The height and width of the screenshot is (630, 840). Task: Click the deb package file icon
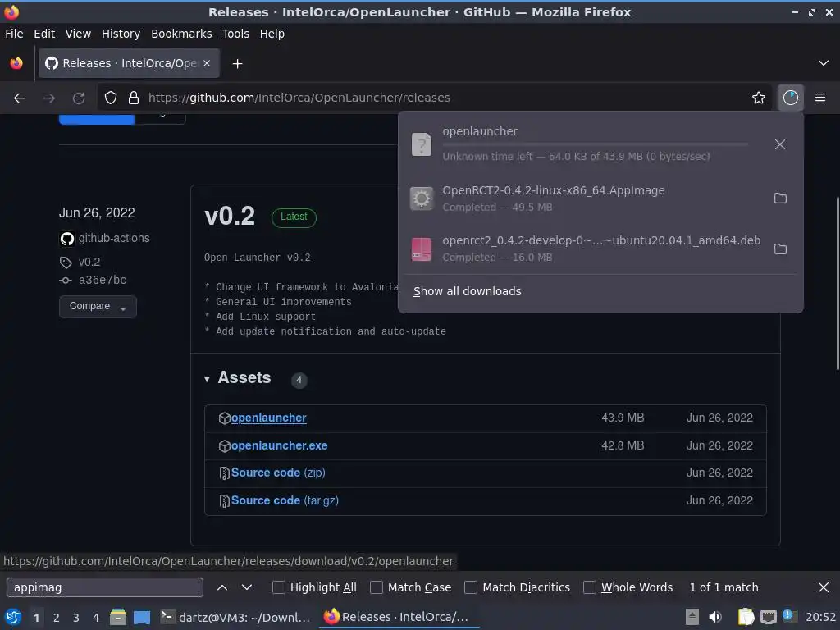[x=422, y=249]
